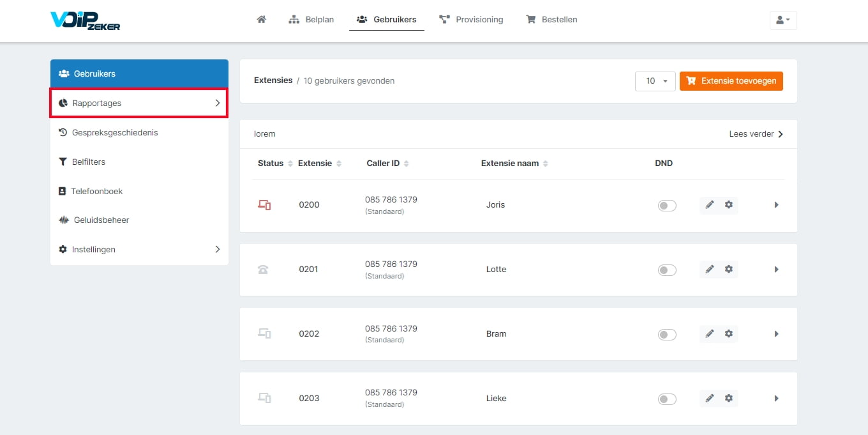Viewport: 868px width, 435px height.
Task: Sort by the Extensie naam column
Action: [514, 164]
